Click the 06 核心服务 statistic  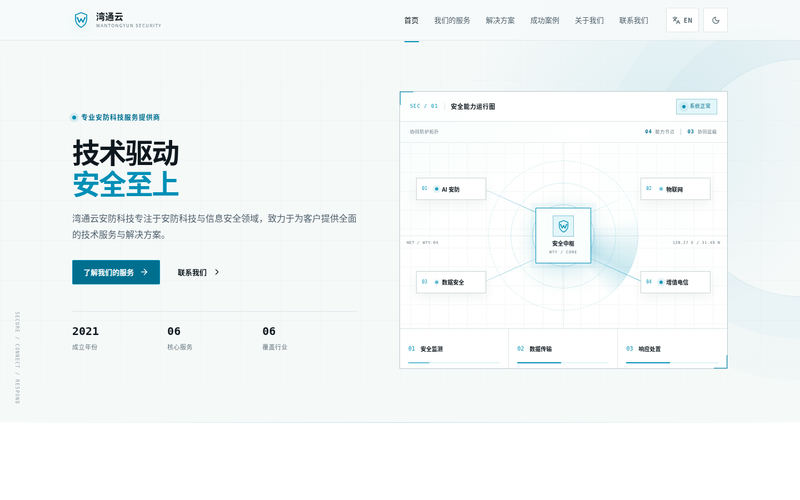pyautogui.click(x=180, y=338)
